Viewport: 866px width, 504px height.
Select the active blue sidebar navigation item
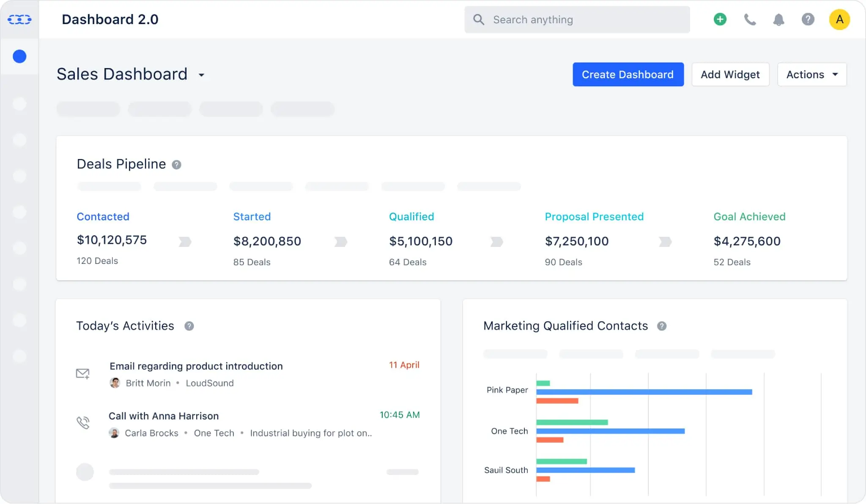(19, 56)
